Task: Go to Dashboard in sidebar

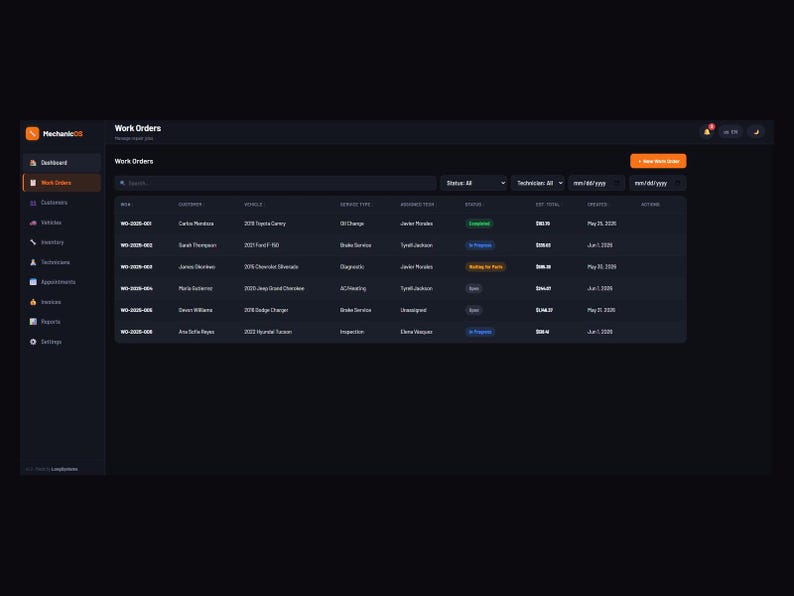Action: 62,163
